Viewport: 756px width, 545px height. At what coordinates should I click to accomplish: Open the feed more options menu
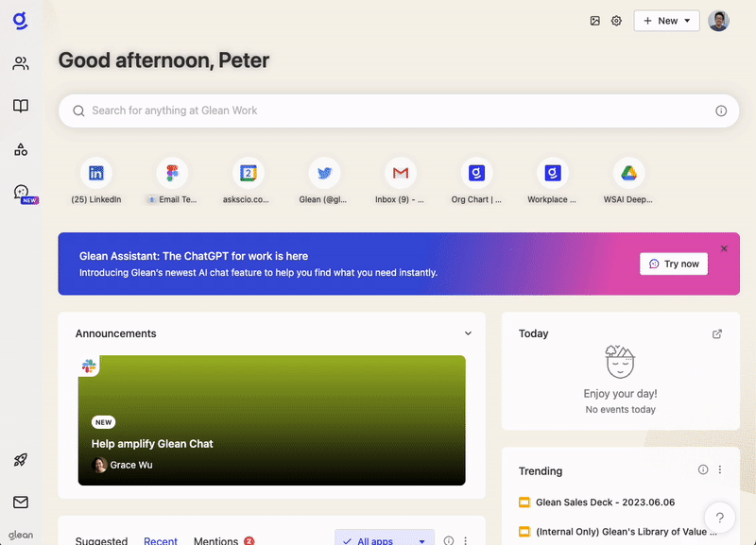pos(465,540)
